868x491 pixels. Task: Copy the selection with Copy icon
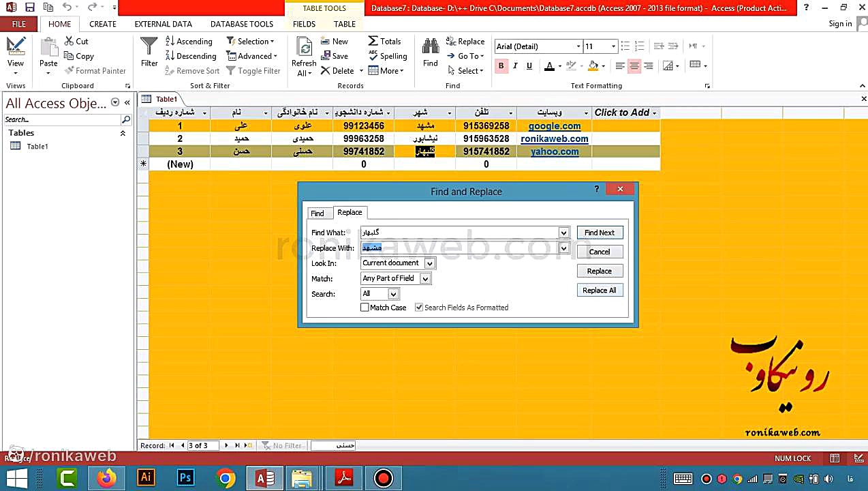pos(69,56)
